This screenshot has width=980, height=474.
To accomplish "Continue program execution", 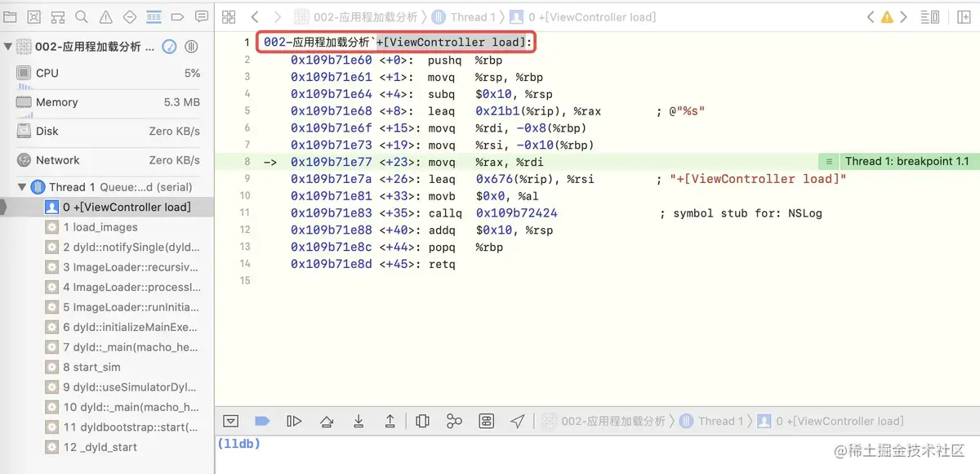I will (294, 421).
